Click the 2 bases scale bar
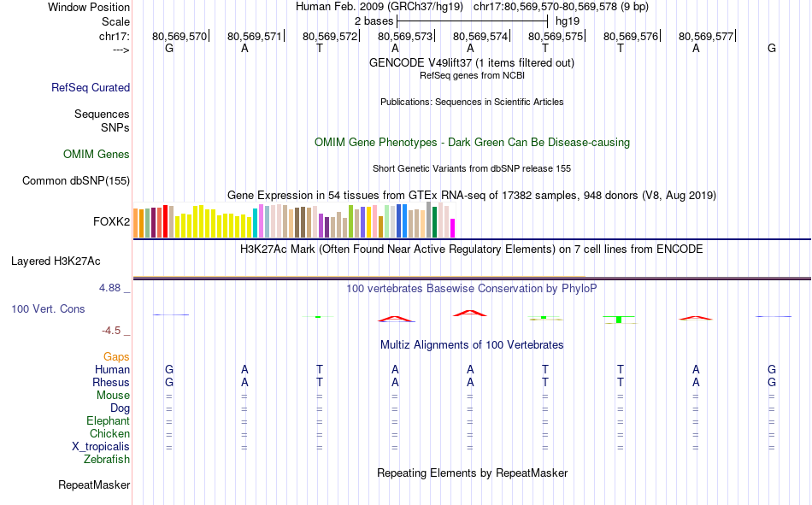This screenshot has width=812, height=505. 472,21
